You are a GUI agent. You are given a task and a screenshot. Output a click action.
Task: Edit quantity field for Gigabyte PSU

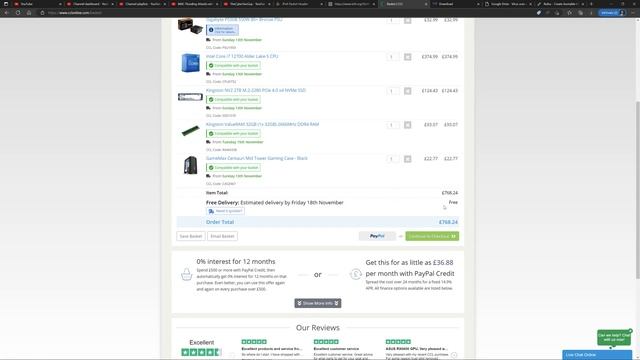(393, 20)
